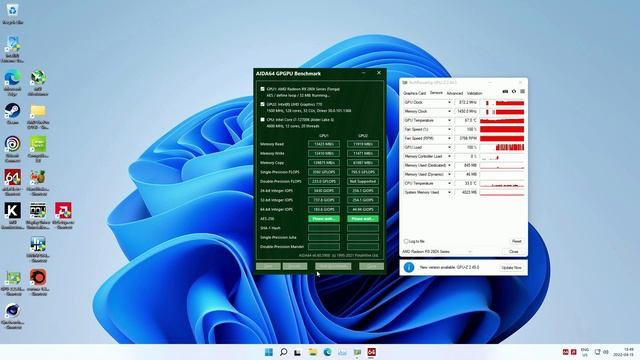
Task: Click GPU-Z screenshot camera icon
Action: tap(505, 92)
